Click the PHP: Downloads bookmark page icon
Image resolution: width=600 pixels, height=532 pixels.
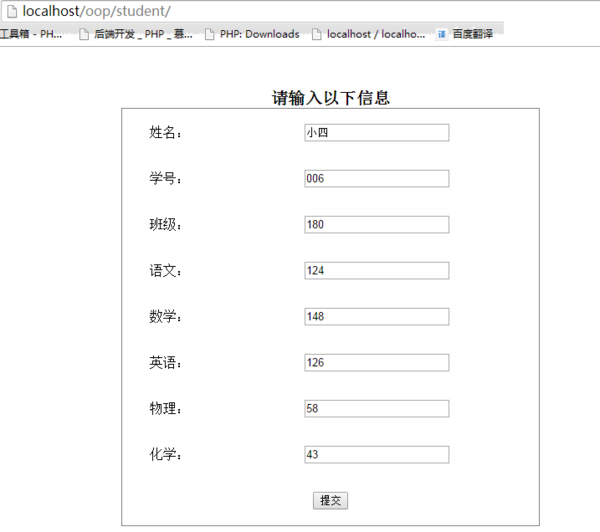pos(209,34)
